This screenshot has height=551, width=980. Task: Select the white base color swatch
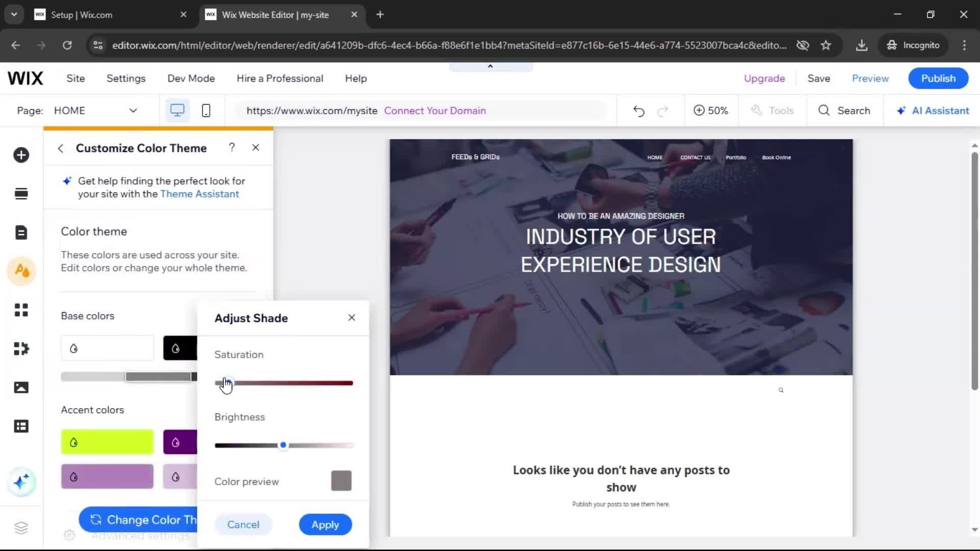[107, 348]
